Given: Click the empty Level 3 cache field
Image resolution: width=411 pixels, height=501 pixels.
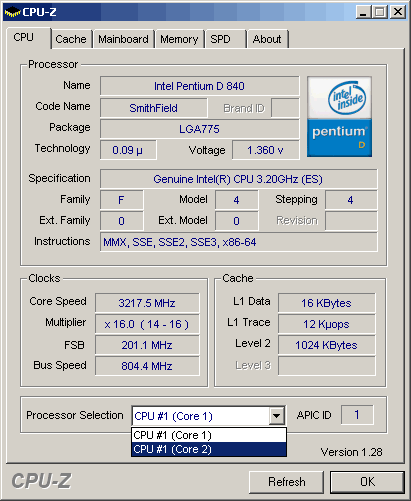Looking at the screenshot, I should [x=327, y=366].
